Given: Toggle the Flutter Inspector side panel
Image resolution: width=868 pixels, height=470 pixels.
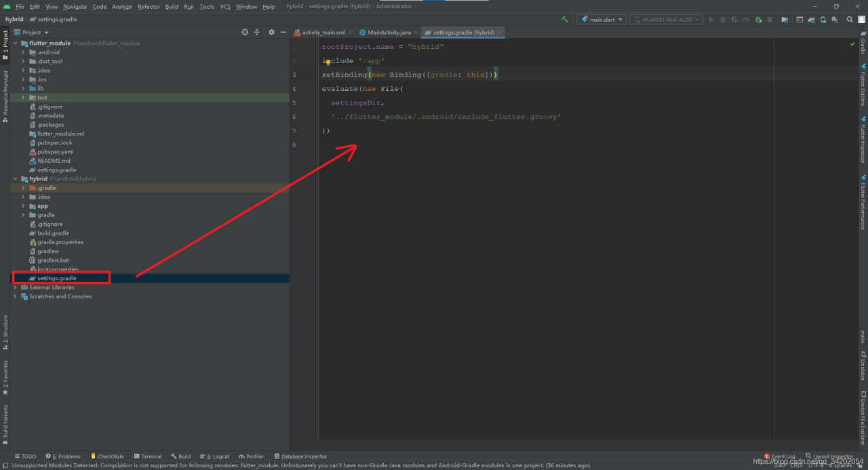Looking at the screenshot, I should [x=863, y=140].
